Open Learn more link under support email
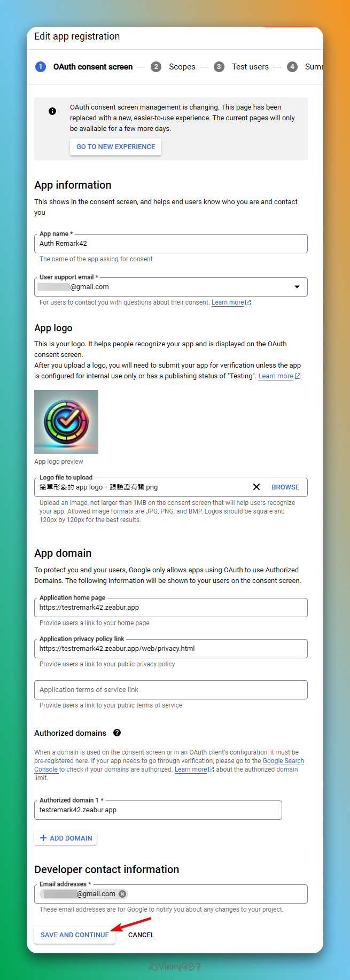The height and width of the screenshot is (980, 350). coord(228,302)
